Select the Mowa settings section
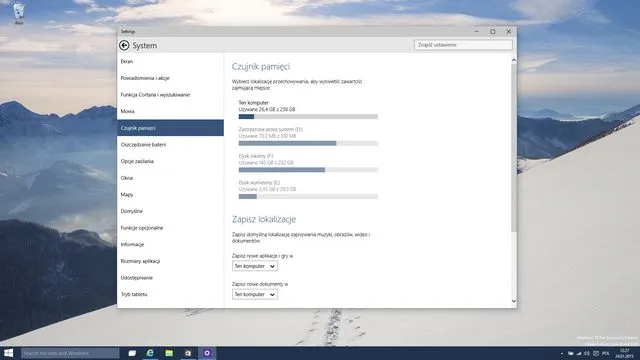The height and width of the screenshot is (360, 640). 170,111
